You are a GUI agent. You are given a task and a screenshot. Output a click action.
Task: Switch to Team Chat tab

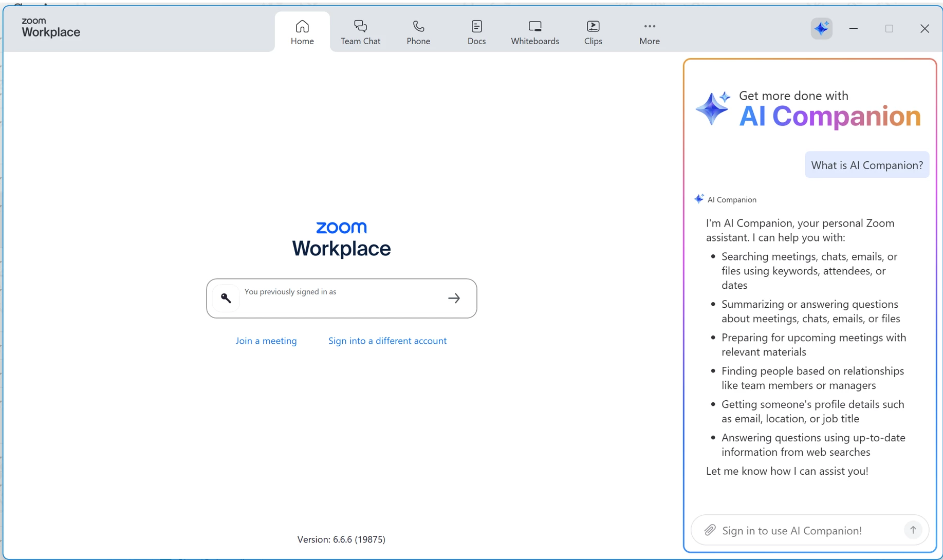[x=360, y=32]
